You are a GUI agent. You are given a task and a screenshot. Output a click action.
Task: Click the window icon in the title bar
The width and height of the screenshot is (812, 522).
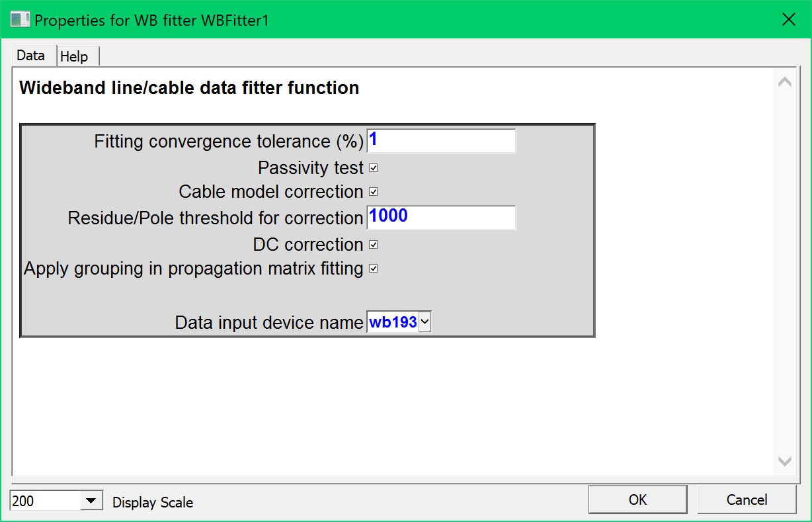pos(19,20)
